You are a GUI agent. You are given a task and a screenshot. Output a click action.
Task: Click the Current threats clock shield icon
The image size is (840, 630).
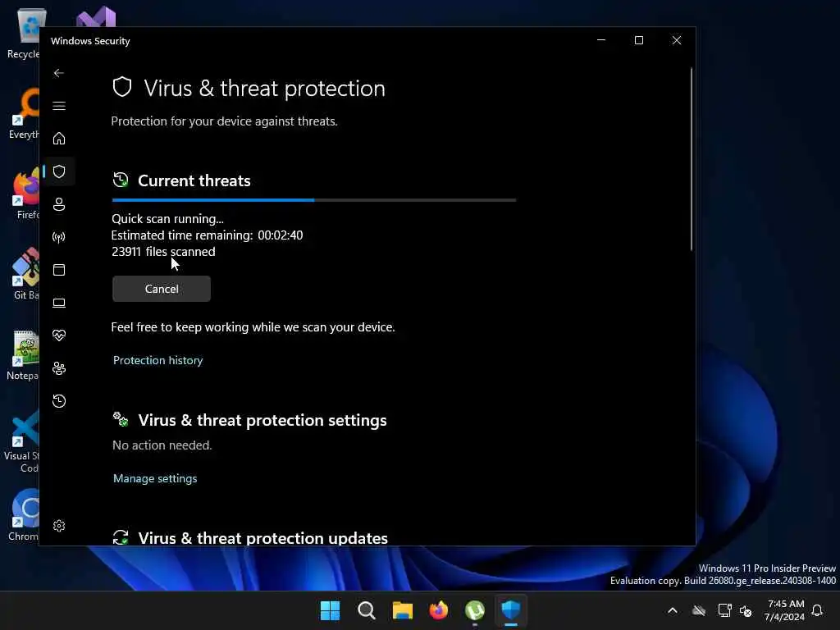(x=121, y=180)
